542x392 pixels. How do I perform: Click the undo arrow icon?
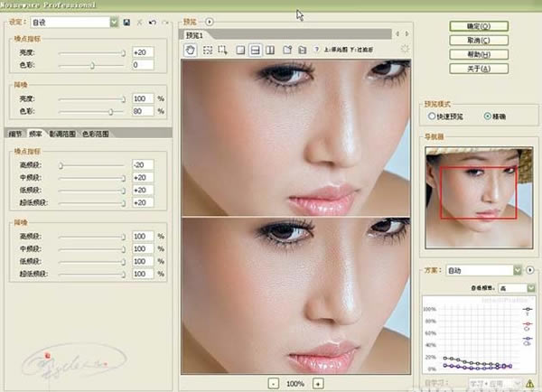point(152,23)
